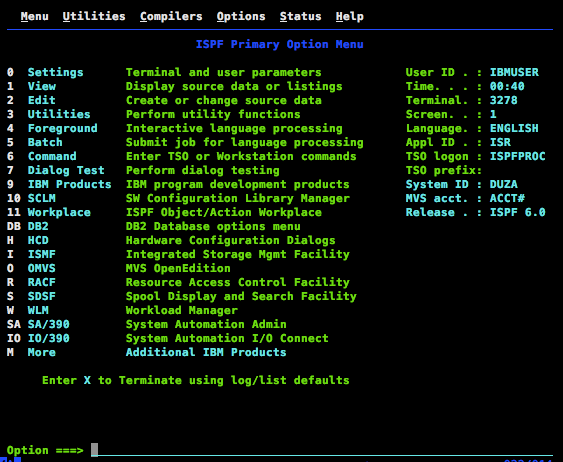Click 'Enter TSO or Workstation commands' text

[241, 156]
